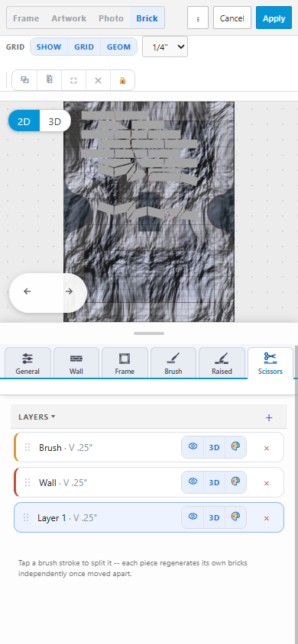
Task: Click the bottom sheet drag handle
Action: 149,333
